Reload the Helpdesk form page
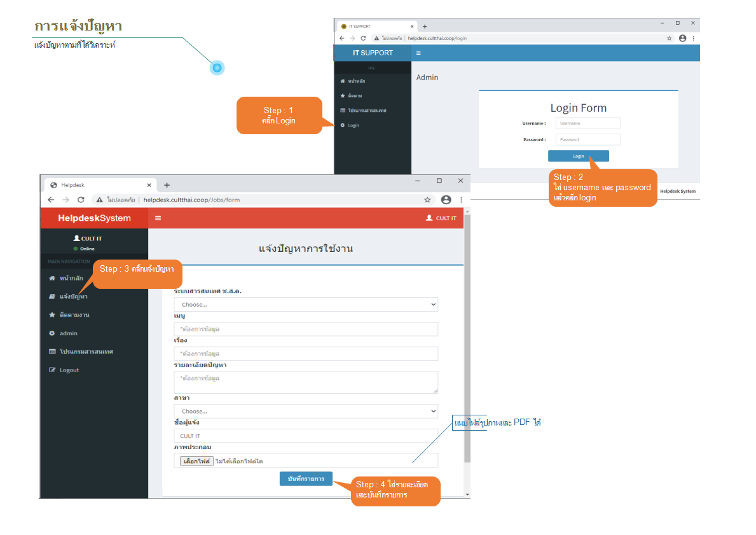756x535 pixels. (81, 200)
